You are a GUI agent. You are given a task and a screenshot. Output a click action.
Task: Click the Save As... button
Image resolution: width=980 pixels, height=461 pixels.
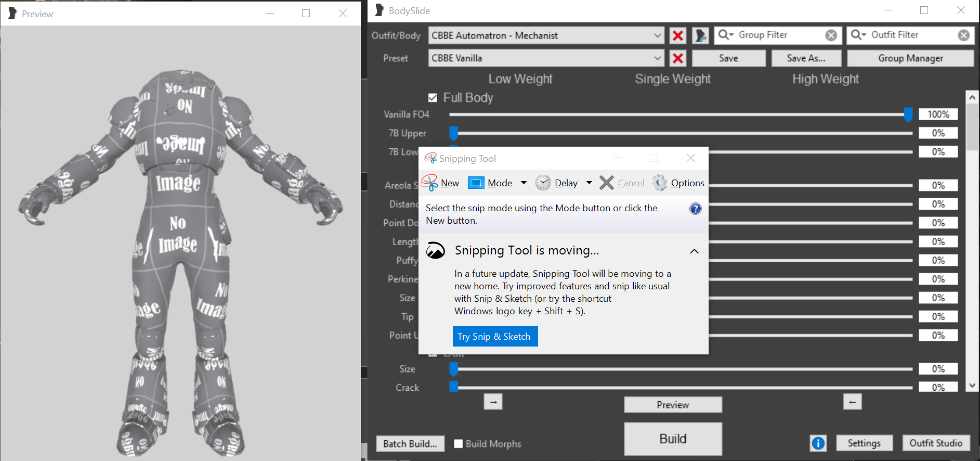coord(806,58)
